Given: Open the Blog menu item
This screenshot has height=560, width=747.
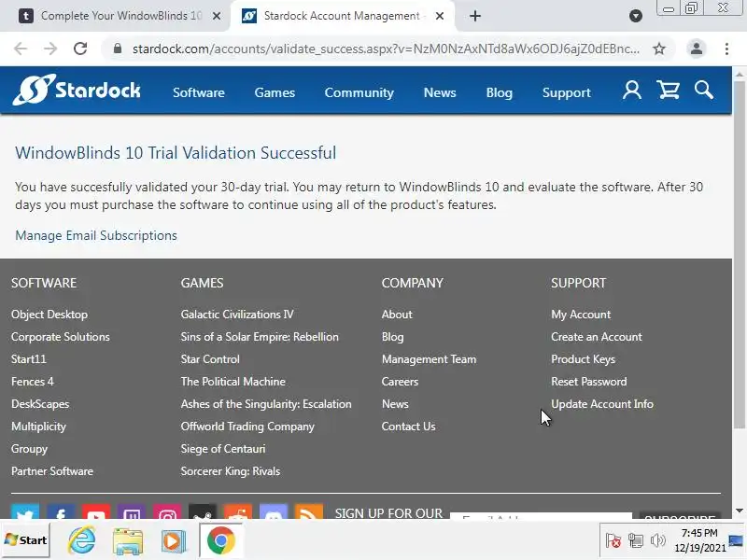Looking at the screenshot, I should coord(500,92).
